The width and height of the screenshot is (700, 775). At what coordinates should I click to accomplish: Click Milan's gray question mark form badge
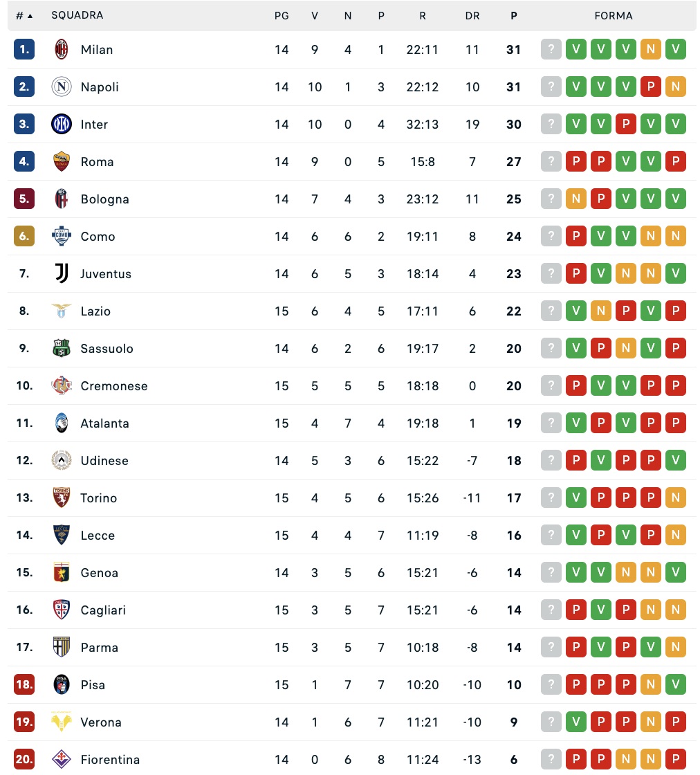pyautogui.click(x=551, y=50)
